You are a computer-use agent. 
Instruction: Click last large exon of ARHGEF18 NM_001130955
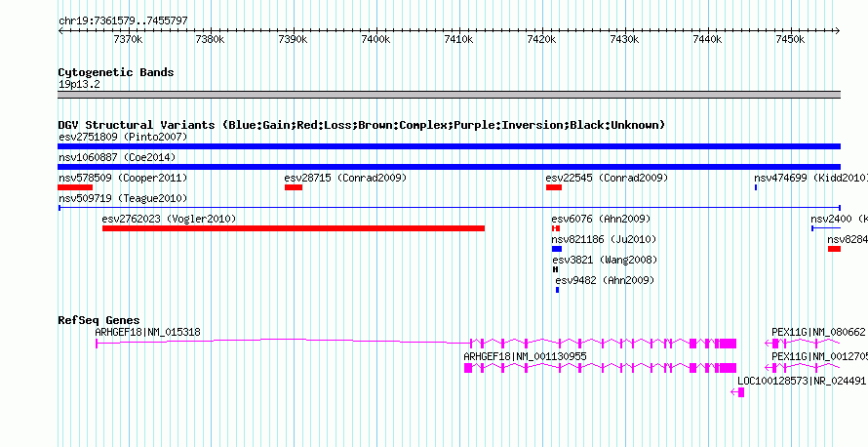[727, 368]
